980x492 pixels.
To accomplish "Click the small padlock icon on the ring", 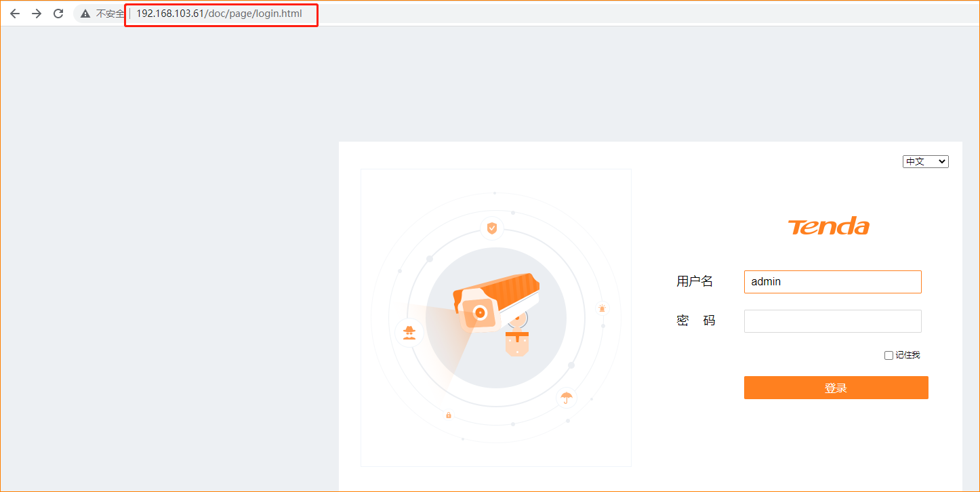I will point(449,415).
